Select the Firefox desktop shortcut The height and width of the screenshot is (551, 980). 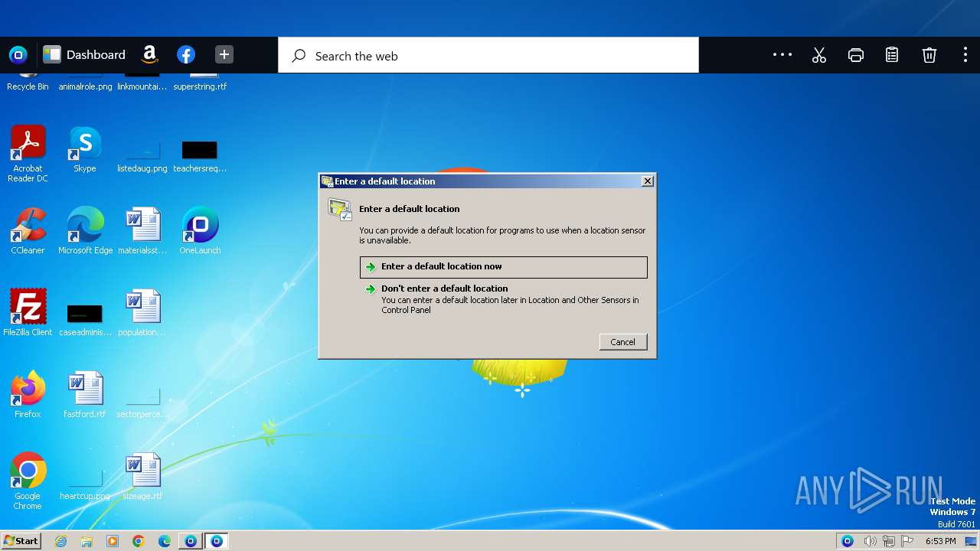point(28,395)
